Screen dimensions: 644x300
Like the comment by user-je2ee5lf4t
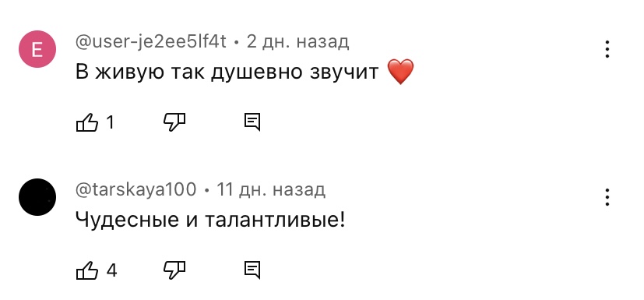pyautogui.click(x=87, y=122)
